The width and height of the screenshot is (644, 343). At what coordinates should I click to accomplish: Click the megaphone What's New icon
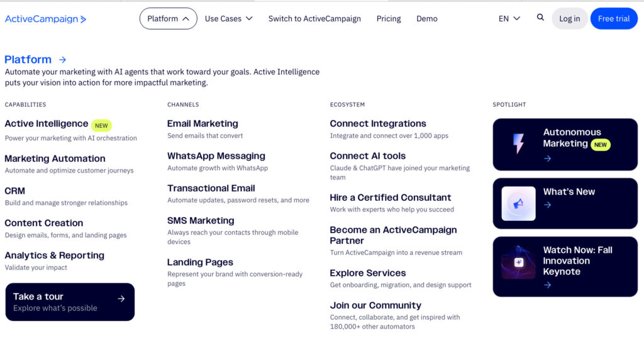(x=518, y=203)
